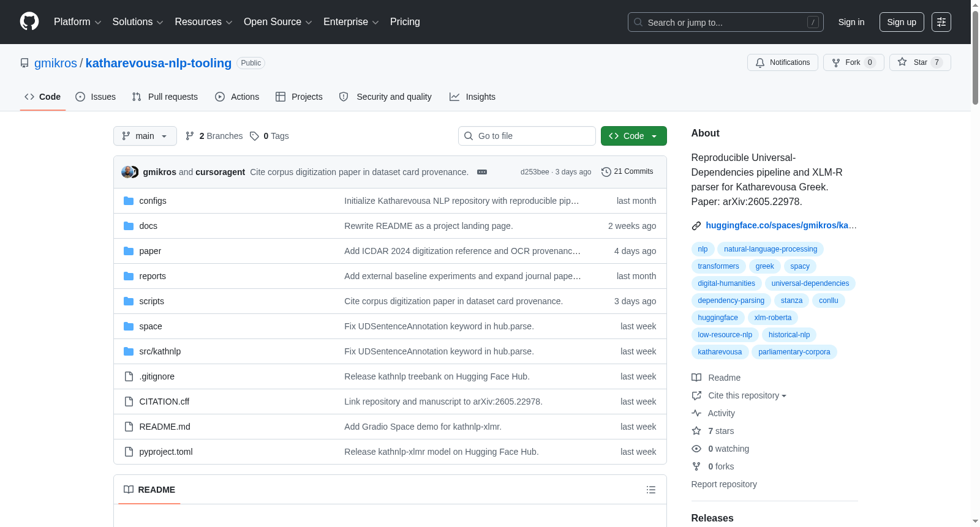Open the configs folder
Screen dimensions: 980x527
click(x=153, y=201)
